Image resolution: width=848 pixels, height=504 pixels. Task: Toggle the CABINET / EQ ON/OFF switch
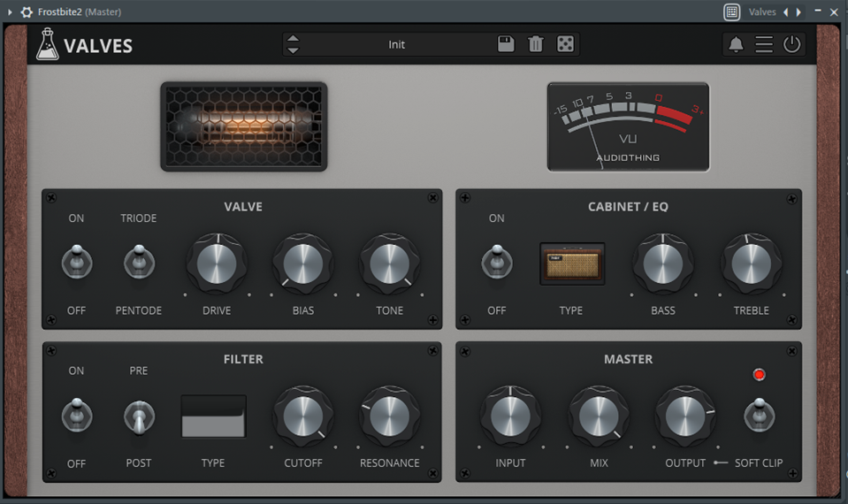[x=497, y=262]
